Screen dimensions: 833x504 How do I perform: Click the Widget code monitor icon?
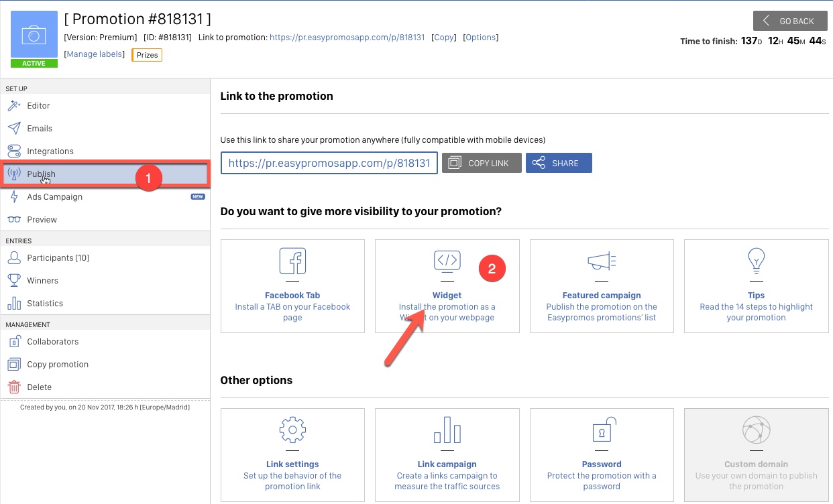[x=447, y=261]
